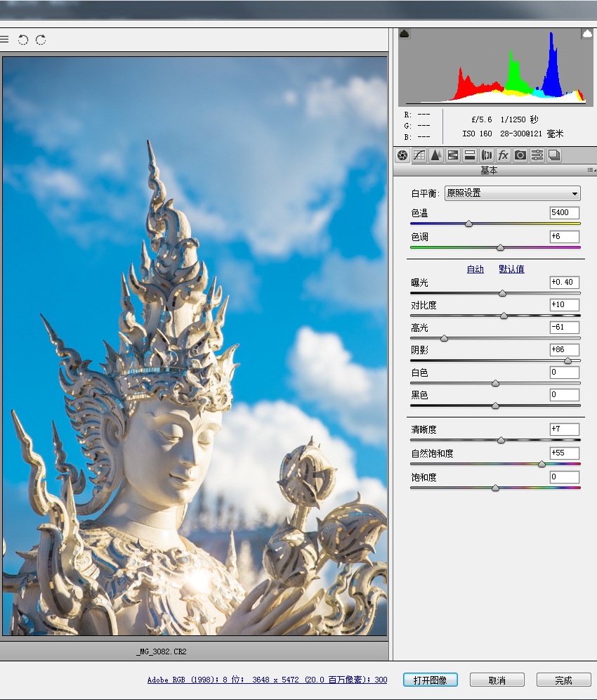The width and height of the screenshot is (597, 700).
Task: Click the 高光 highlights slider handle
Action: 444,338
